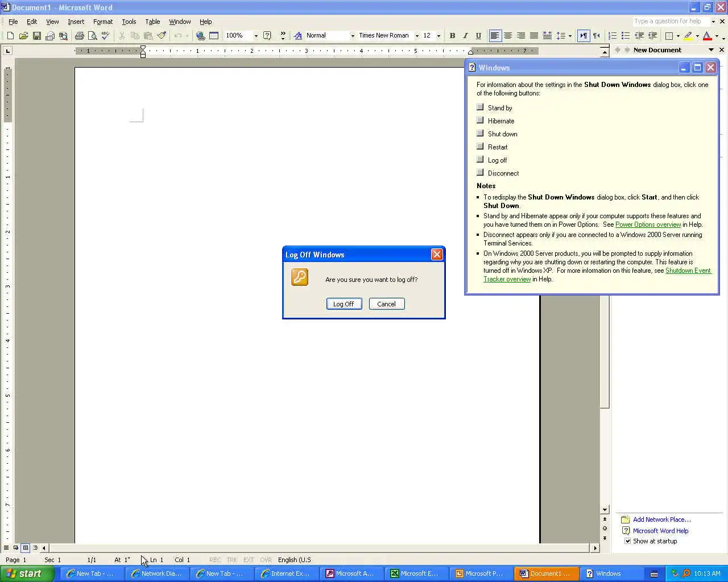This screenshot has height=582, width=728.
Task: Align text right
Action: click(x=521, y=36)
